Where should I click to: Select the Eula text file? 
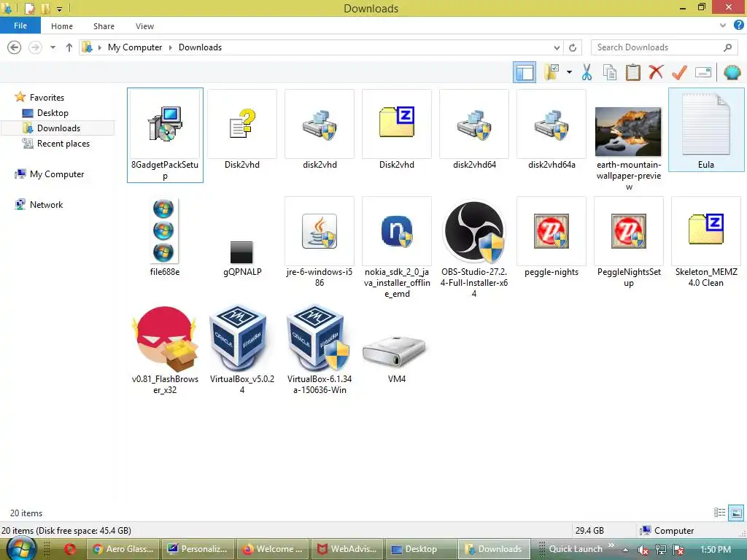705,130
